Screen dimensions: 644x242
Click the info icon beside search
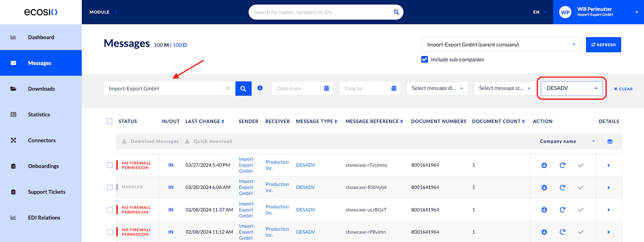[260, 88]
